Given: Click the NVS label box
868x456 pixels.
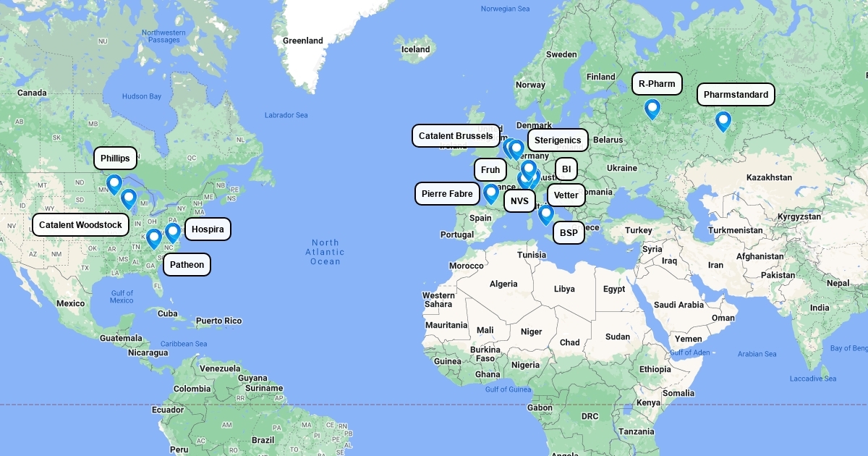Looking at the screenshot, I should click(519, 201).
